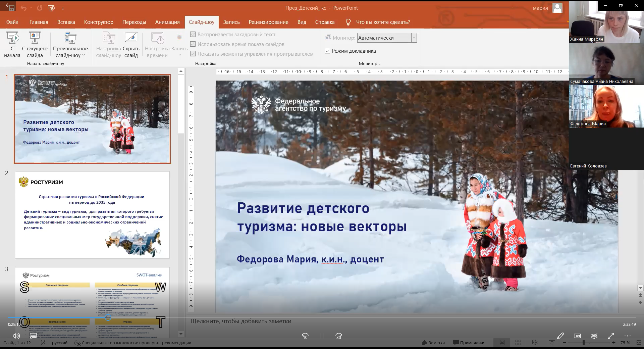The image size is (644, 349).
Task: Click the Заметки button in status bar
Action: pyautogui.click(x=433, y=343)
